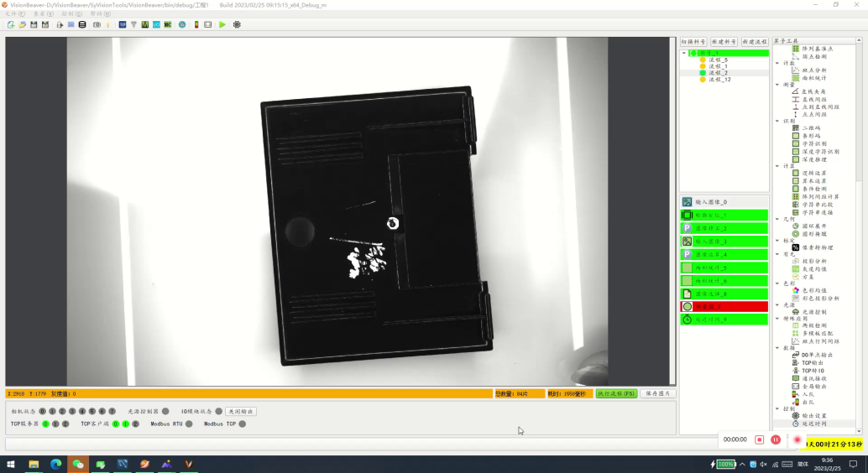Open the 帮助(H) menu
This screenshot has width=868, height=473.
pos(101,14)
